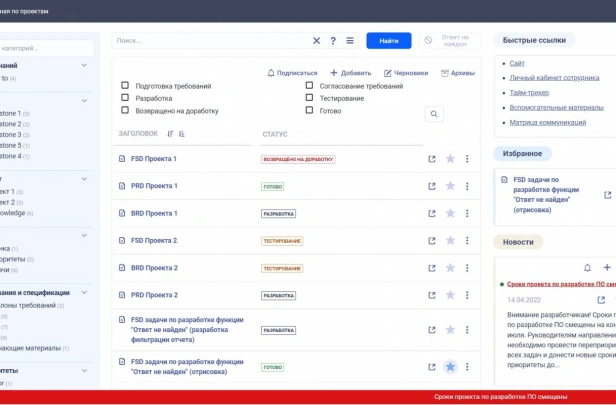
Task: Check the Подготовка требований filter
Action: coord(125,85)
